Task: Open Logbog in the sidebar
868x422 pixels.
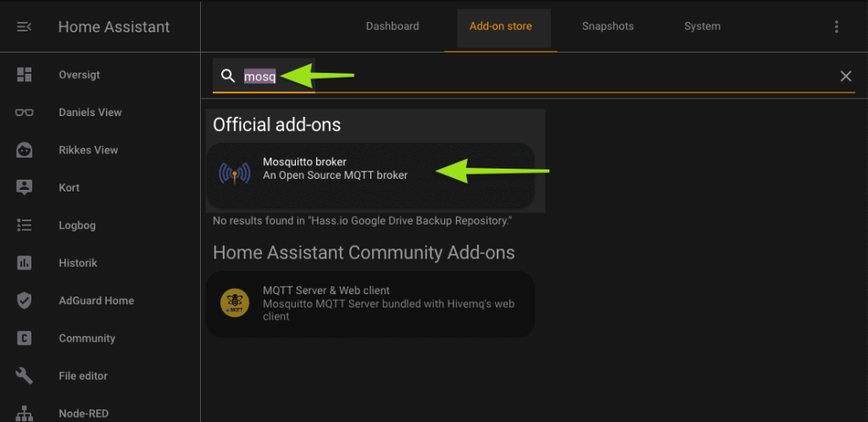Action: click(x=100, y=225)
